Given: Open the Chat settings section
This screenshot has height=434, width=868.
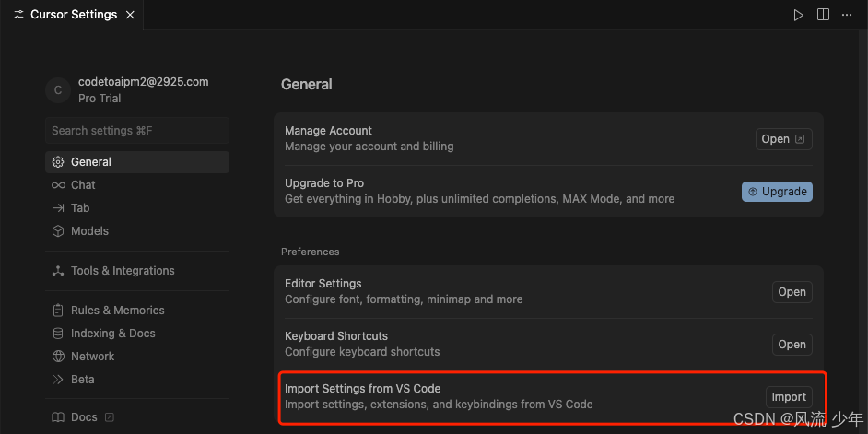Looking at the screenshot, I should pyautogui.click(x=137, y=185).
